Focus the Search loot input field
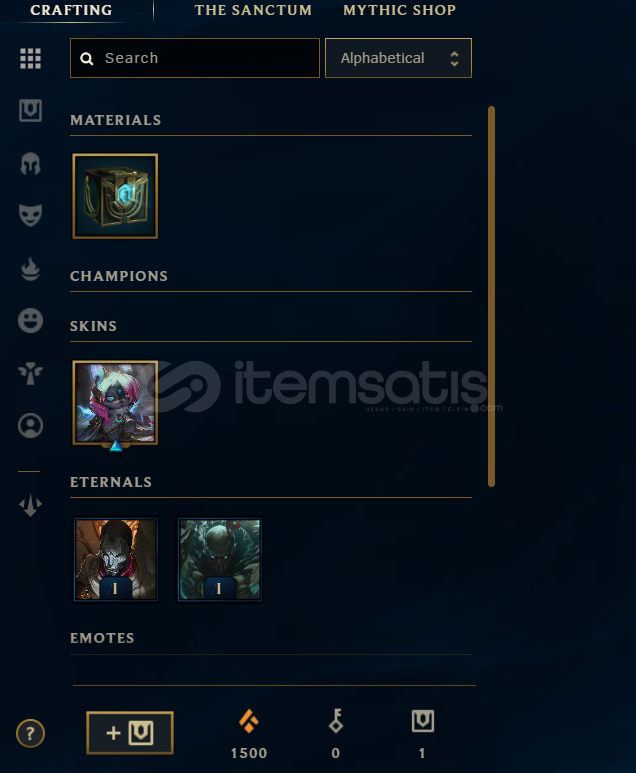 [195, 58]
